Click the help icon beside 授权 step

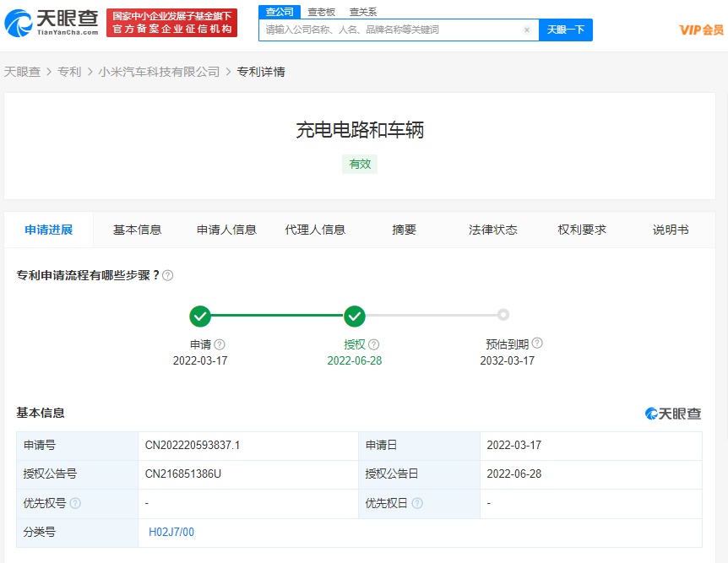tap(374, 344)
